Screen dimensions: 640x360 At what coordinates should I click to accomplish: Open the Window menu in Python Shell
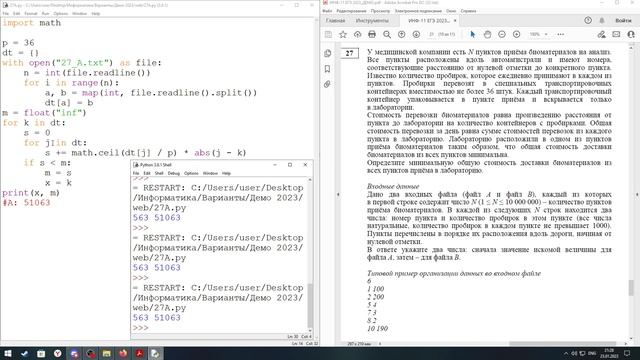coord(210,173)
